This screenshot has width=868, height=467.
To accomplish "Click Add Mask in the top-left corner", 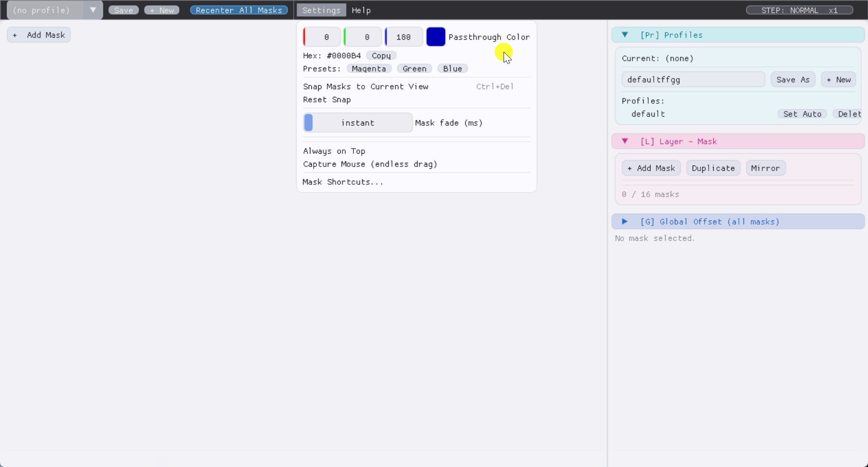I will (x=38, y=34).
